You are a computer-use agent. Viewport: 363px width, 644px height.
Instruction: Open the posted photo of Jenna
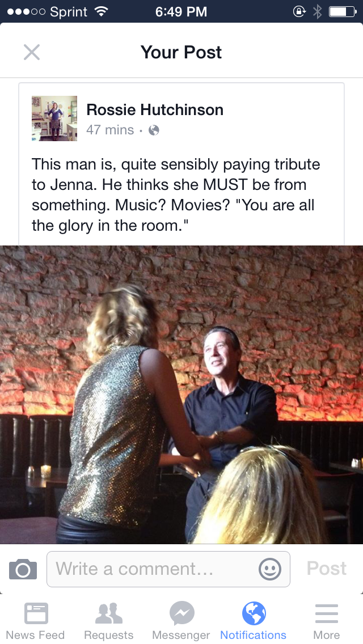(181, 395)
